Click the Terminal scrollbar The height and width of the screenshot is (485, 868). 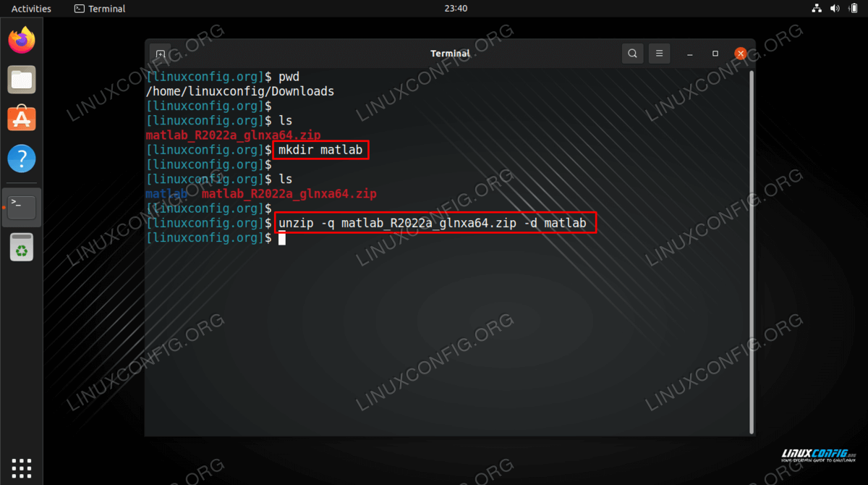click(x=752, y=252)
